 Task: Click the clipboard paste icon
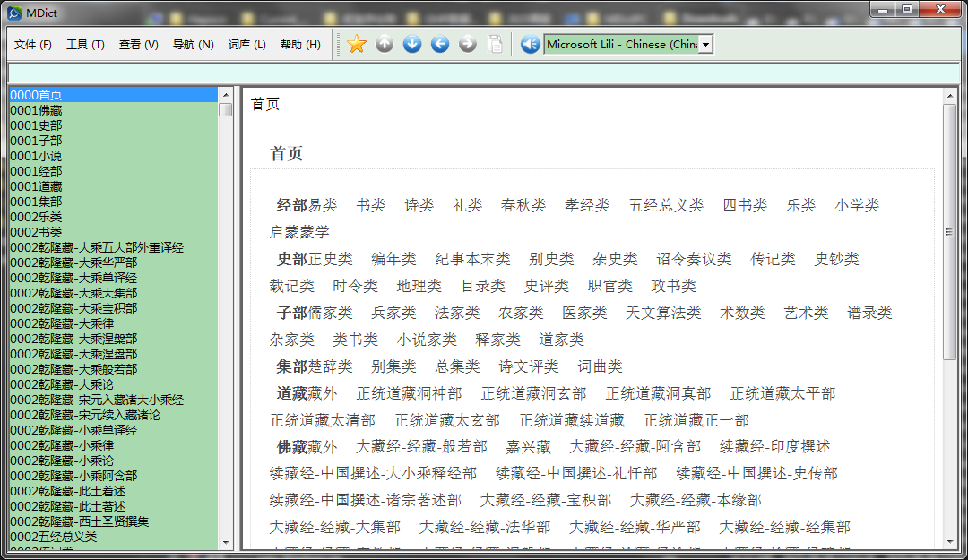tap(495, 44)
